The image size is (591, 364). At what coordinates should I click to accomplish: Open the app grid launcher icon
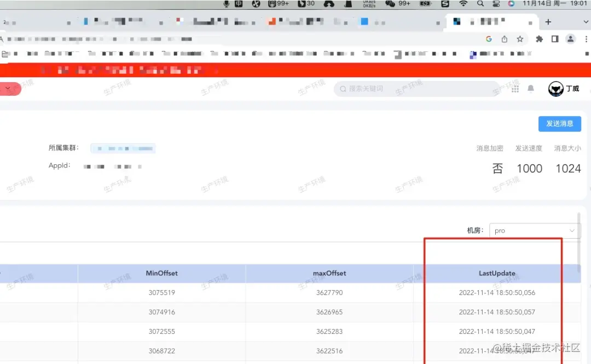point(515,89)
